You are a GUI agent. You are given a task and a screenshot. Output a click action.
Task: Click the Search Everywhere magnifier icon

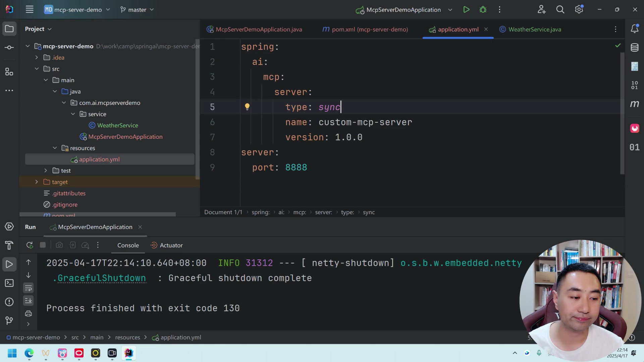point(560,10)
